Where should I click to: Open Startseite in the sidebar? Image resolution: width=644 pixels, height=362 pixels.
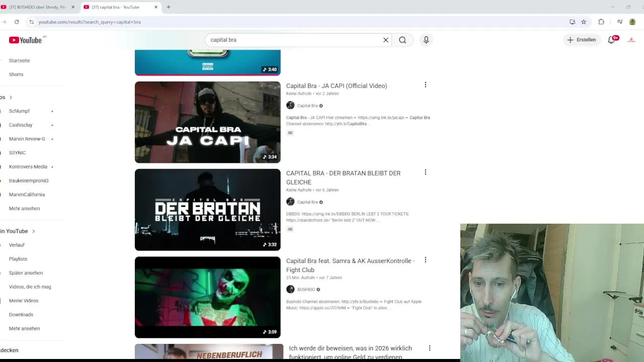[20, 60]
